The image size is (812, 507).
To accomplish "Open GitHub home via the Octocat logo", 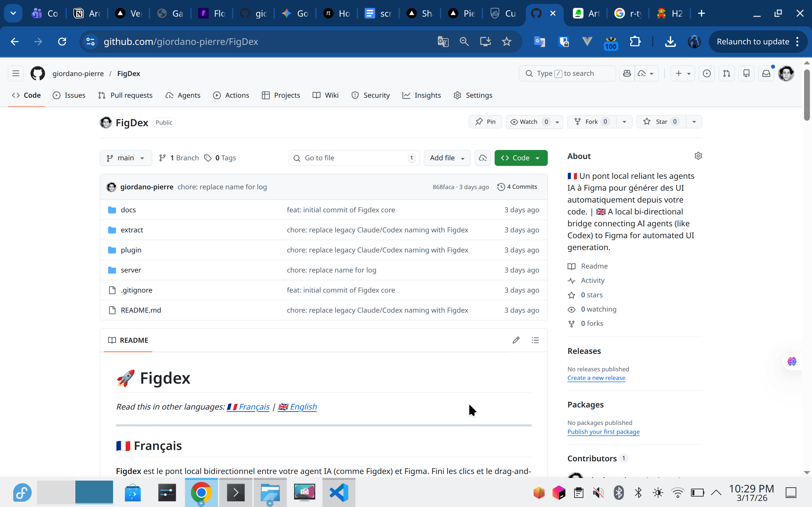I will click(38, 73).
